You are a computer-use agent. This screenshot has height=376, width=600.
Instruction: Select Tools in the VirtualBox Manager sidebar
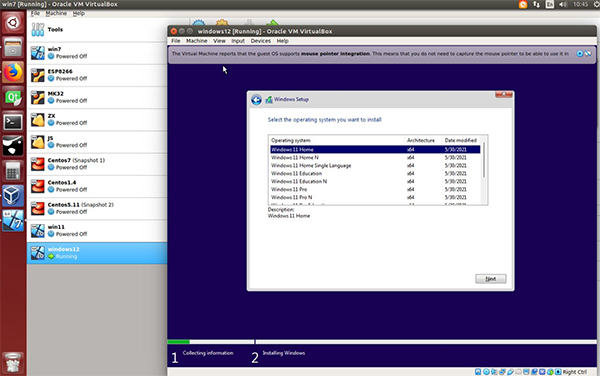point(98,30)
